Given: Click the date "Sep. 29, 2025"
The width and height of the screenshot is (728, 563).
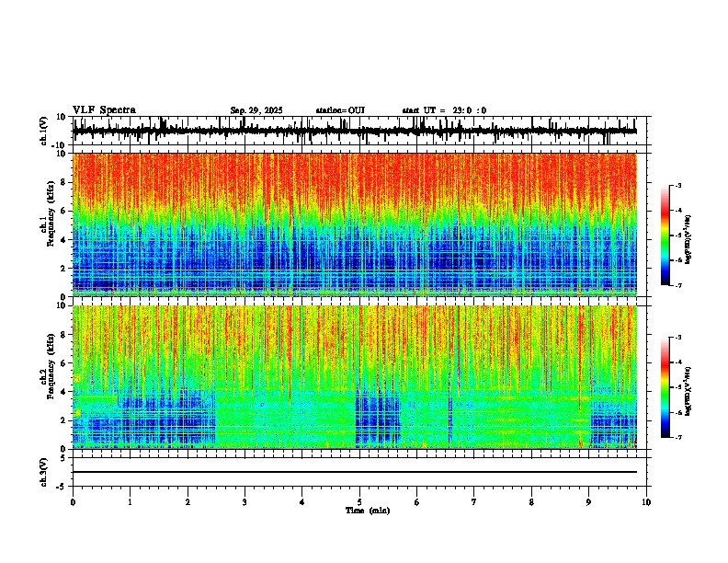Looking at the screenshot, I should pos(256,110).
